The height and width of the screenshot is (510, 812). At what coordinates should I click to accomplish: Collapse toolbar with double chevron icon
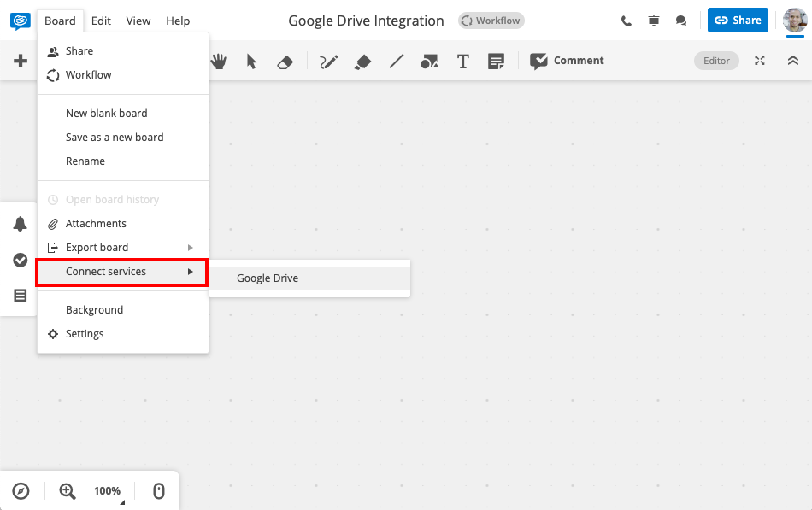pos(793,61)
